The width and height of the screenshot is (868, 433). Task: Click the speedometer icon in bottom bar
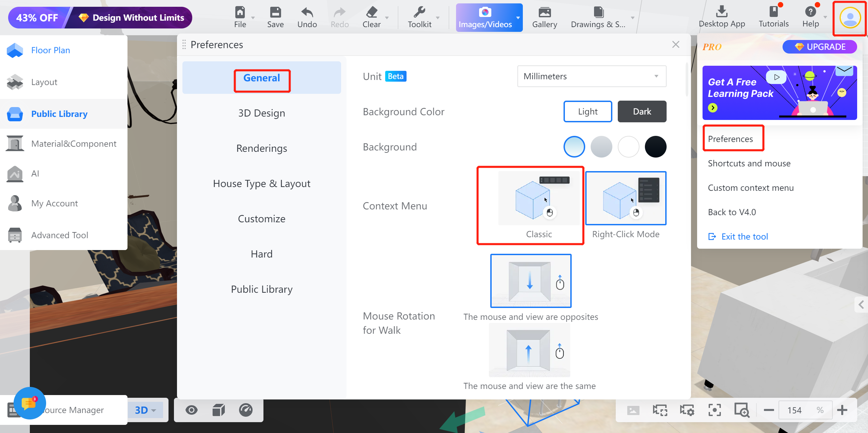(x=246, y=410)
